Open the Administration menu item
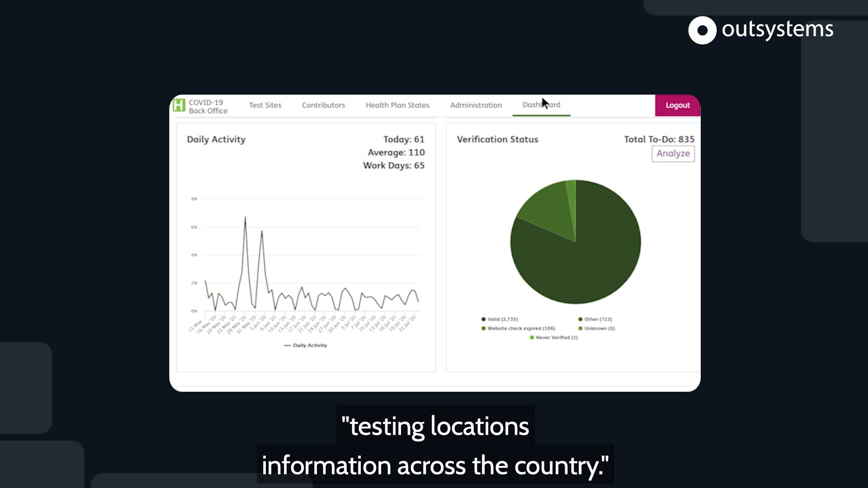 tap(476, 105)
